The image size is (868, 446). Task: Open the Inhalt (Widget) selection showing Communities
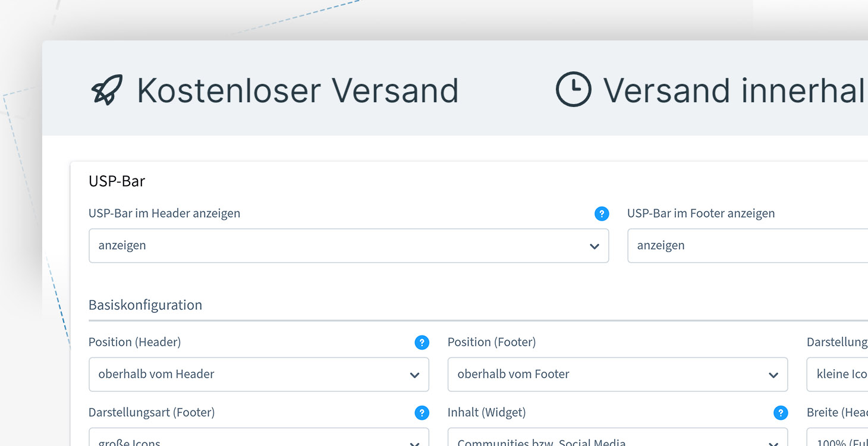tap(618, 441)
